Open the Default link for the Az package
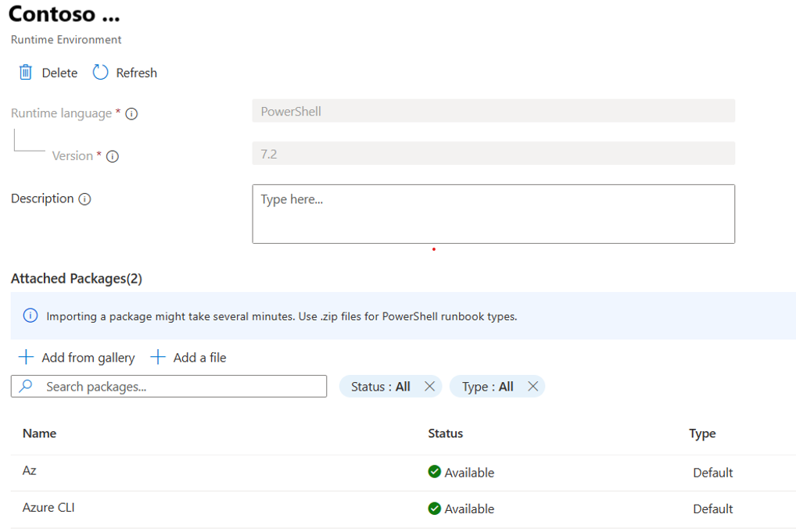This screenshot has width=796, height=532. (712, 472)
